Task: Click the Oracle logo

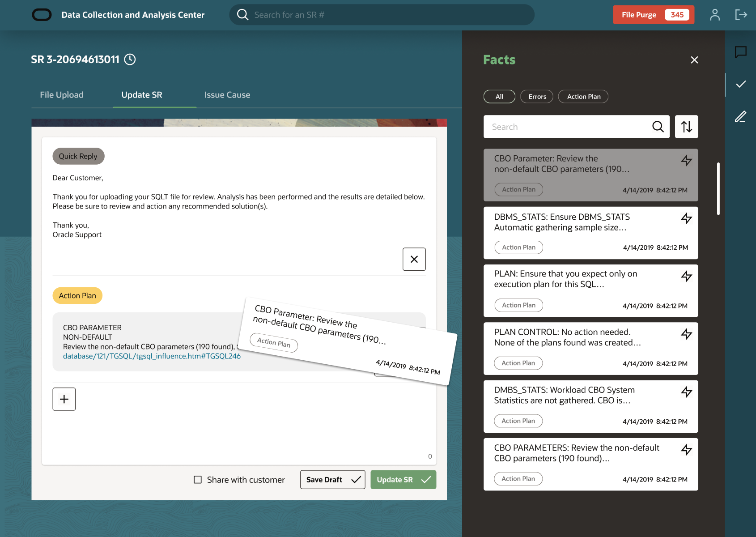Action: point(42,14)
